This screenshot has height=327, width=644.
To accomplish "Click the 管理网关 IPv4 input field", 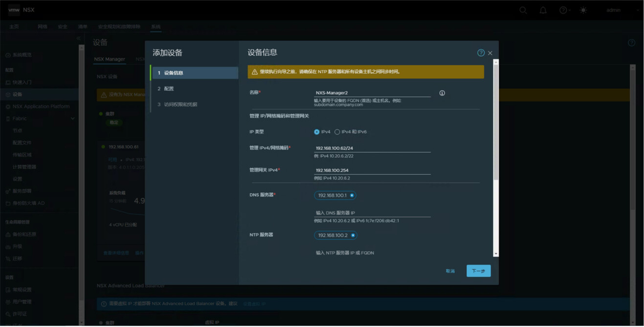I will coord(372,170).
